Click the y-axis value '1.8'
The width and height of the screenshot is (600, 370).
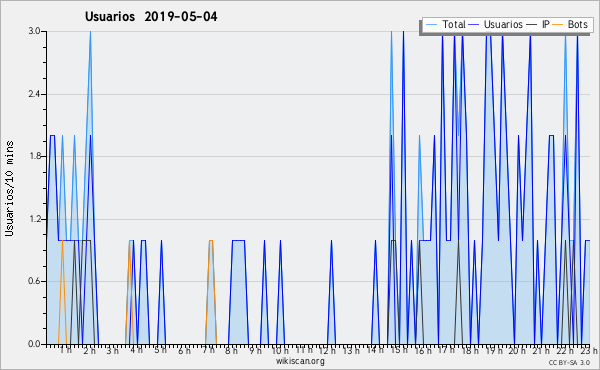(35, 156)
